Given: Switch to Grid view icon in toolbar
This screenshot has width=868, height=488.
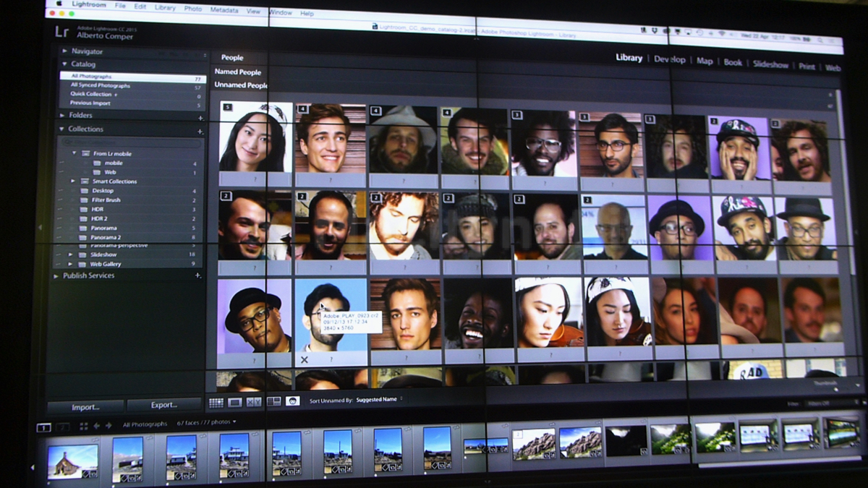Looking at the screenshot, I should 216,402.
